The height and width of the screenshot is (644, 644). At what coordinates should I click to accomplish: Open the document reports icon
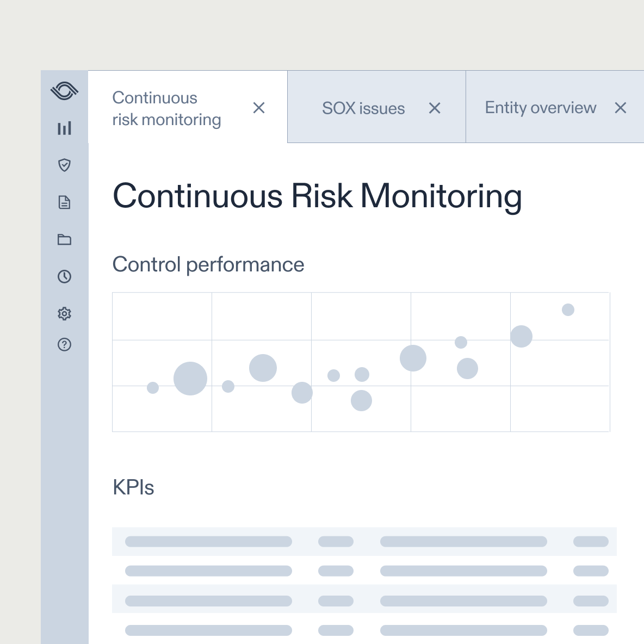pyautogui.click(x=65, y=202)
